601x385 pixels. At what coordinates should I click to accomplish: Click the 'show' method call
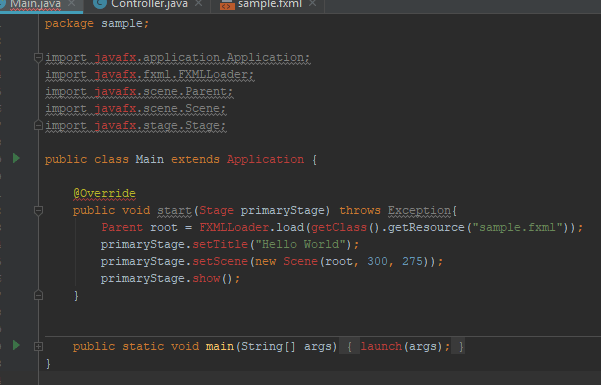(206, 278)
